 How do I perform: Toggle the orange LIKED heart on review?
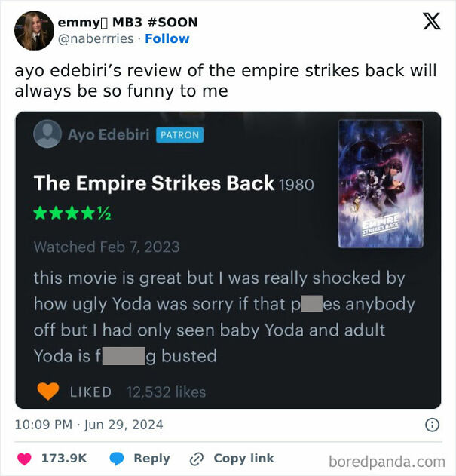[48, 391]
